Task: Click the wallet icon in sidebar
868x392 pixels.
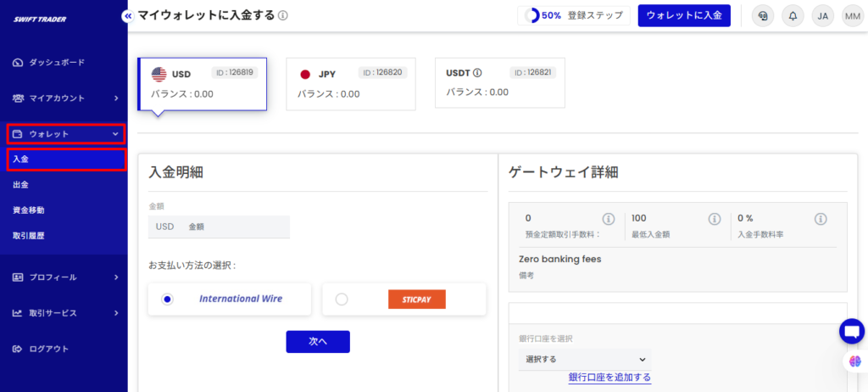Action: 18,133
